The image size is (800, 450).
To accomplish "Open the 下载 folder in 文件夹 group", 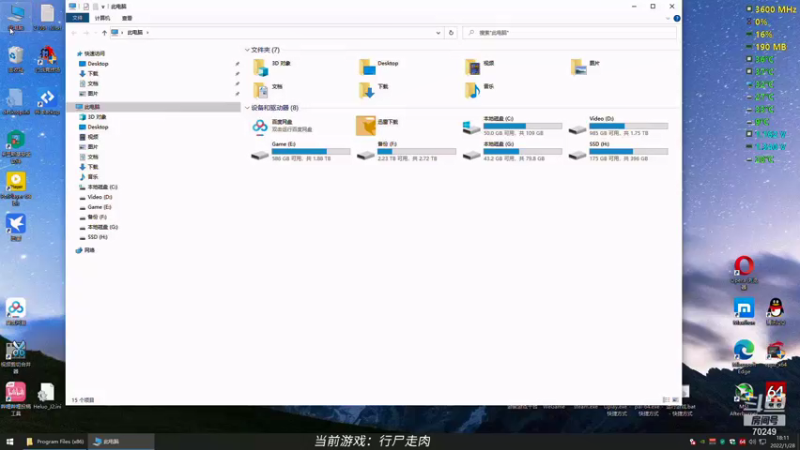I will tap(373, 90).
